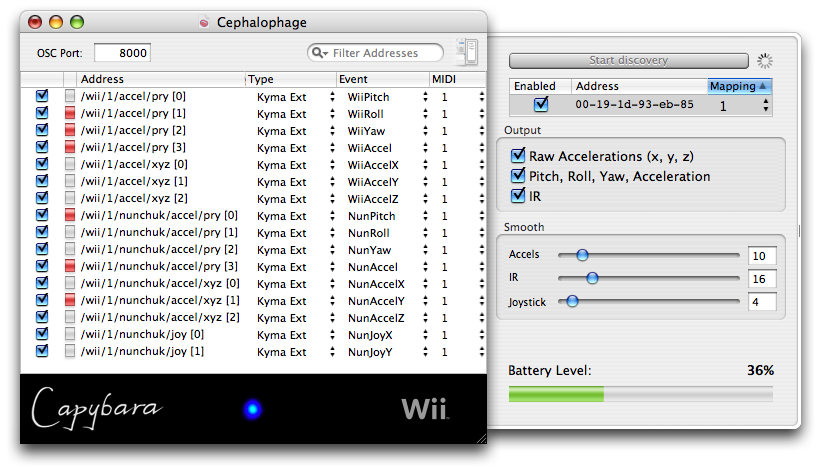Viewport: 826px width, 467px height.
Task: Open MIDI popup for the WiiYaw row
Action: pyautogui.click(x=463, y=131)
